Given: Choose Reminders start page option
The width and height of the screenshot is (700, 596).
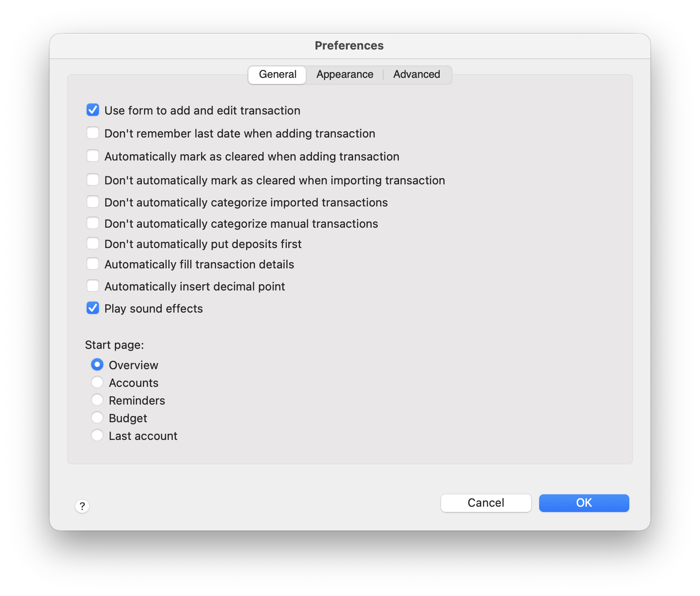Looking at the screenshot, I should click(97, 400).
